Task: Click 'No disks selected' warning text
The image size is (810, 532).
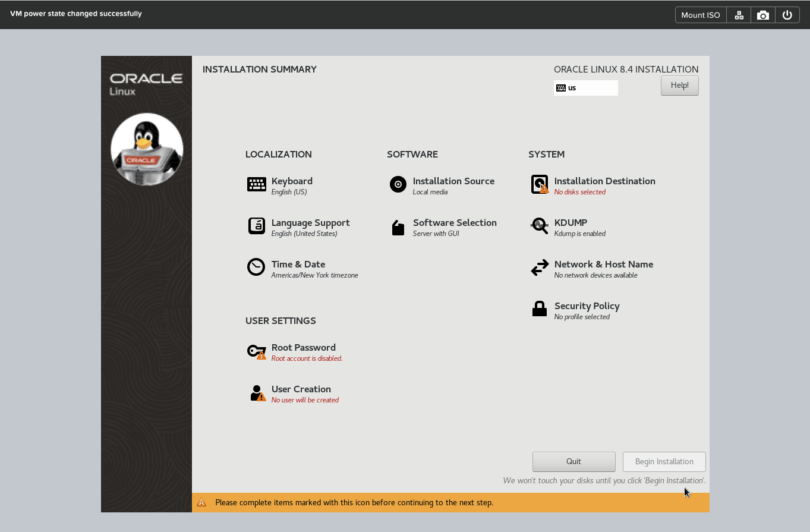Action: point(580,192)
